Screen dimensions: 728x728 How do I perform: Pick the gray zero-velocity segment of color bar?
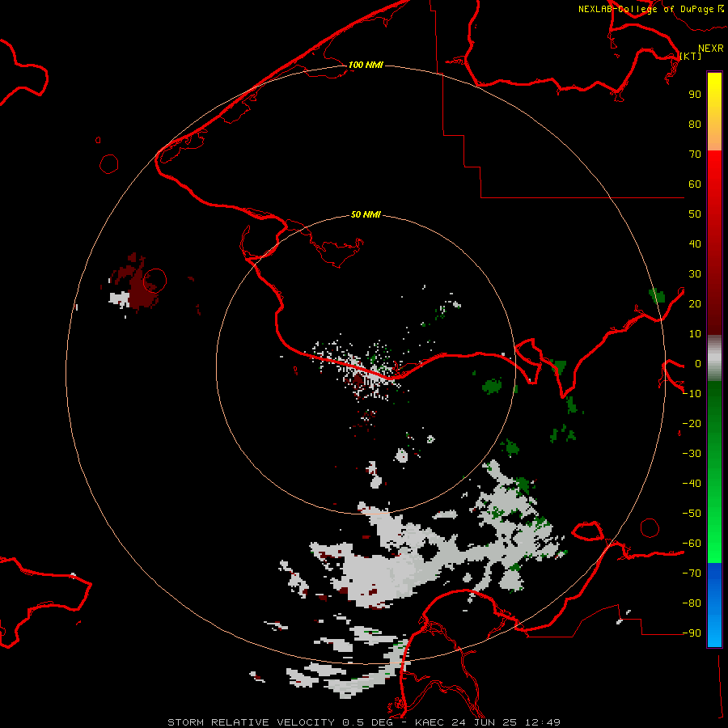pyautogui.click(x=714, y=358)
